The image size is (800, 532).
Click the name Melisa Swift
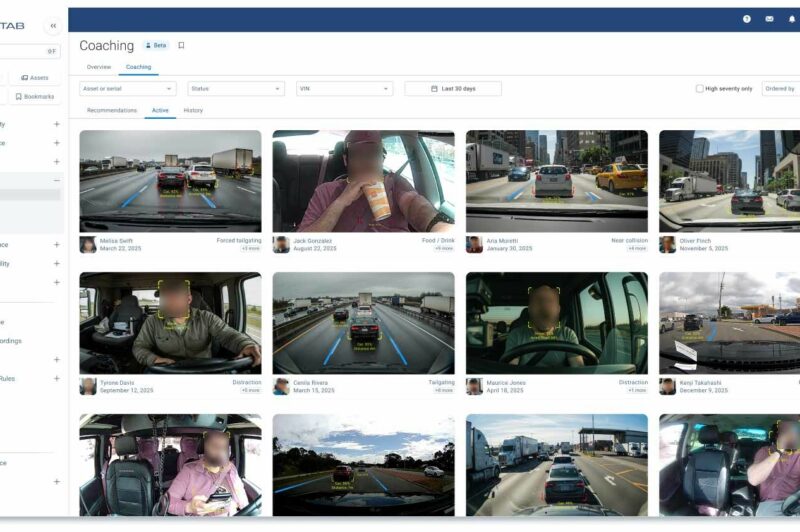click(116, 241)
